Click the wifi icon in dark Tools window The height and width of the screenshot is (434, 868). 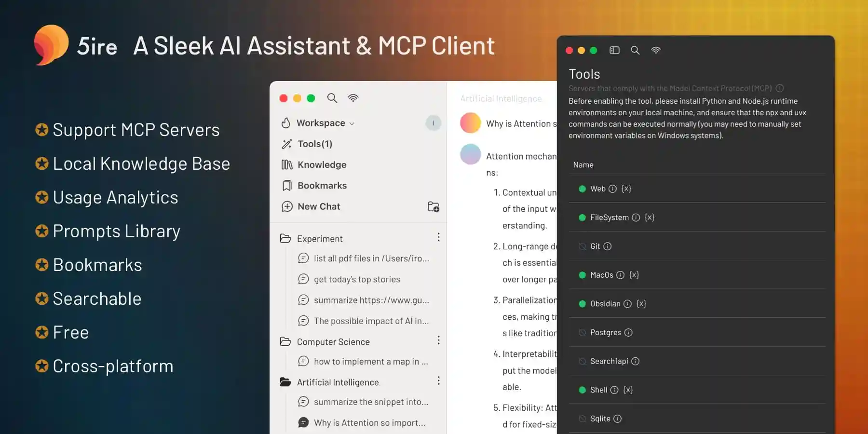[x=656, y=50]
